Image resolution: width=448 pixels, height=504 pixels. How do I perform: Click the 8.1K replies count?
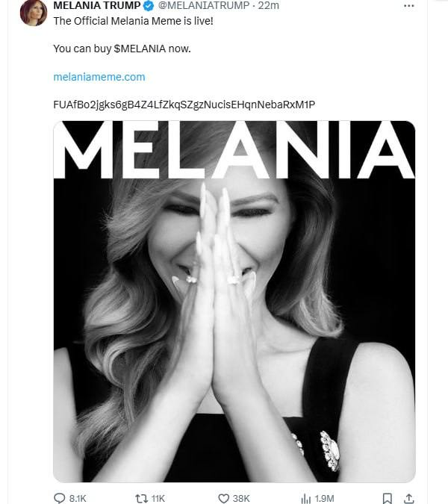click(78, 499)
